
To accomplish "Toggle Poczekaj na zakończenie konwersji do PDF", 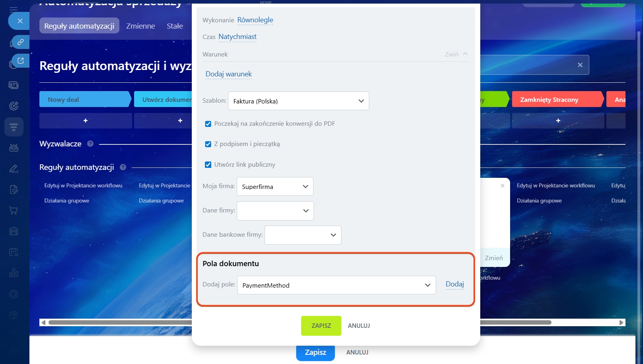I will tap(208, 124).
